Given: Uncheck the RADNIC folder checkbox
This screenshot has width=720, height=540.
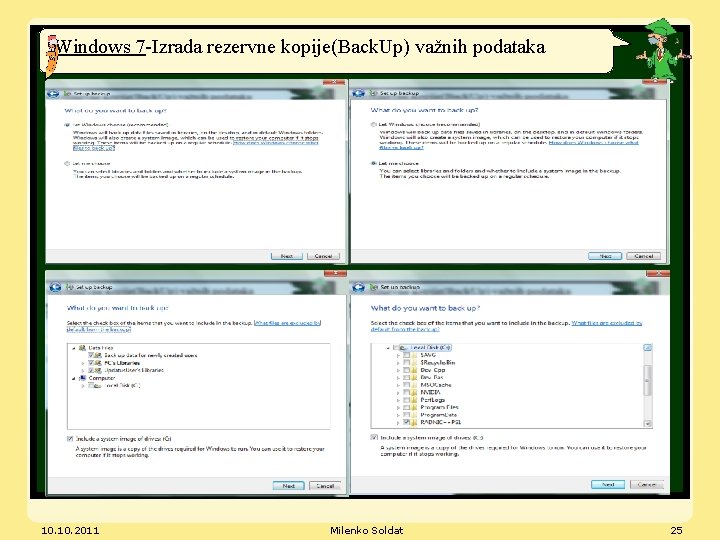Looking at the screenshot, I should point(406,422).
